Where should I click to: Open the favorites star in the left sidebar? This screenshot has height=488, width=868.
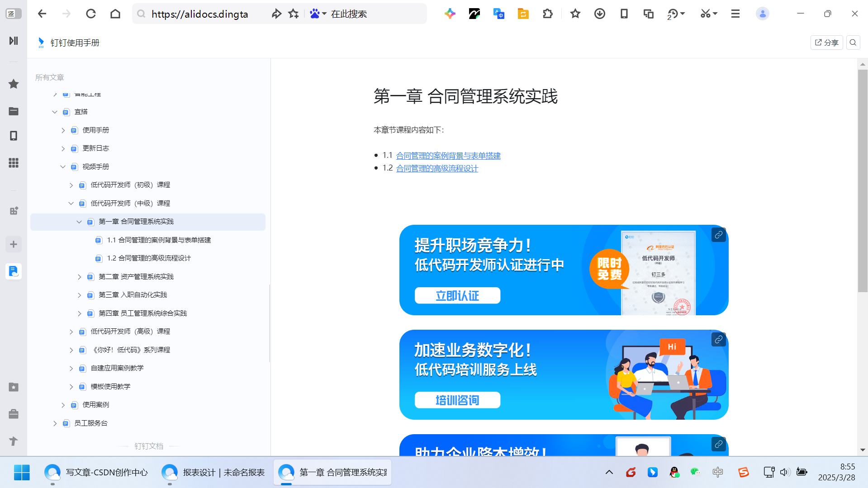tap(14, 84)
